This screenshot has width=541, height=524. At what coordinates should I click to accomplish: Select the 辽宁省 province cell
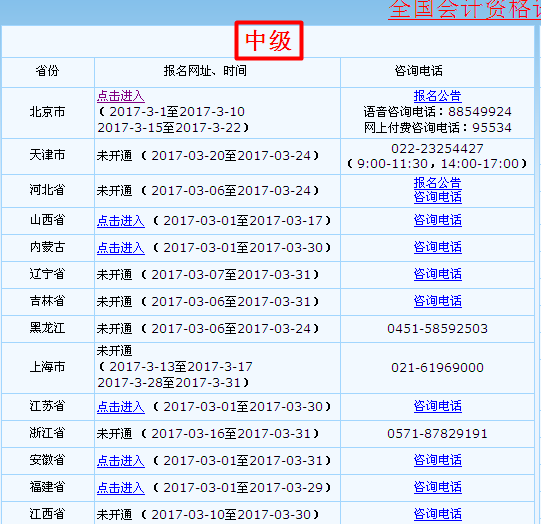pyautogui.click(x=47, y=274)
